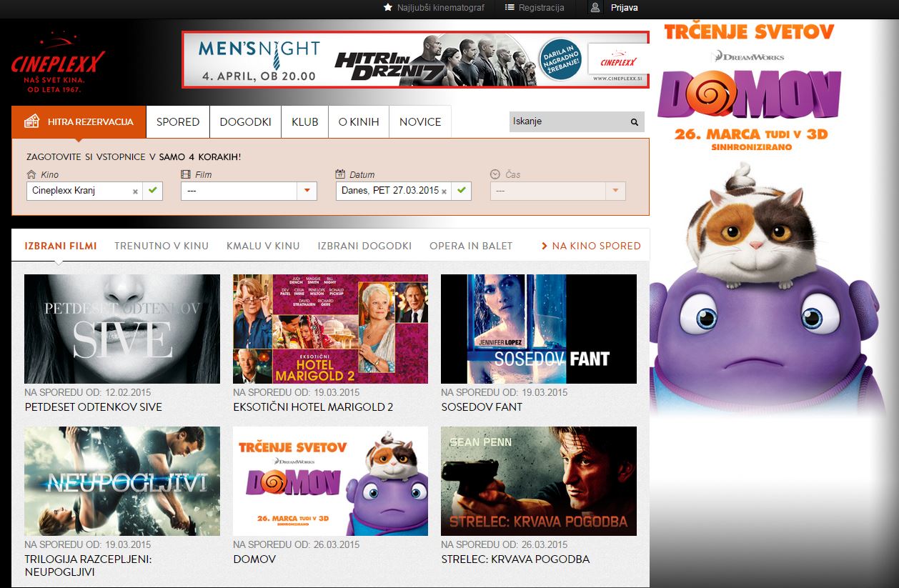
Task: Confirm cinema selection with green checkmark
Action: coord(152,191)
